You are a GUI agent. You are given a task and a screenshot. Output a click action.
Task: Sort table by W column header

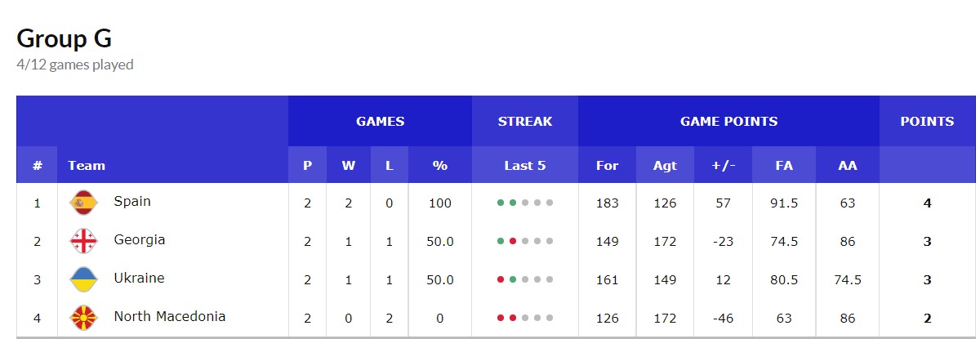[x=348, y=165]
